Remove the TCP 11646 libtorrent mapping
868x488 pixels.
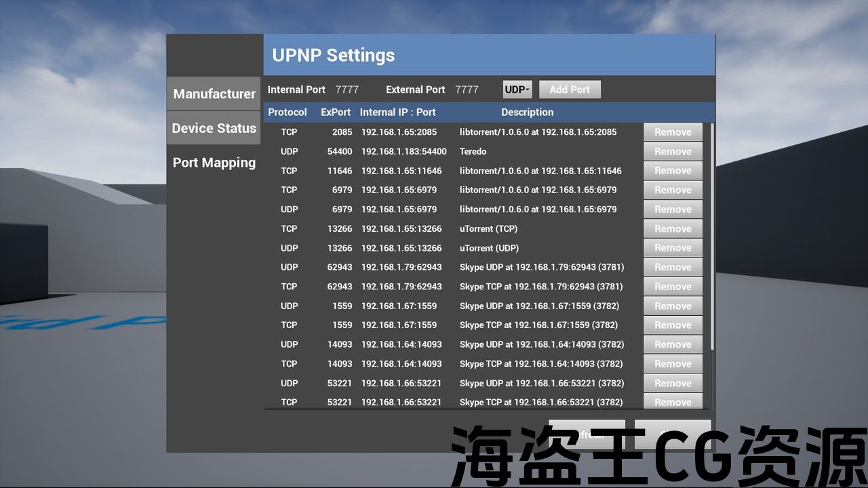point(673,171)
